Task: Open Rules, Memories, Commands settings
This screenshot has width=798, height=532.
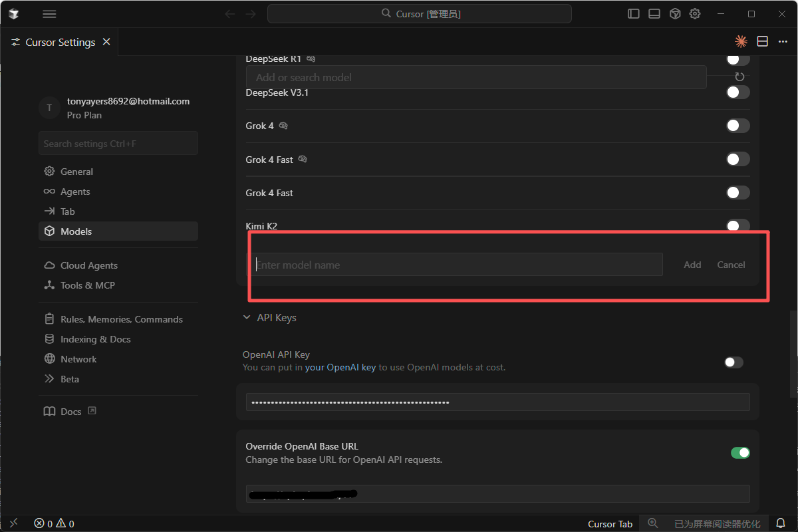Action: click(x=118, y=319)
